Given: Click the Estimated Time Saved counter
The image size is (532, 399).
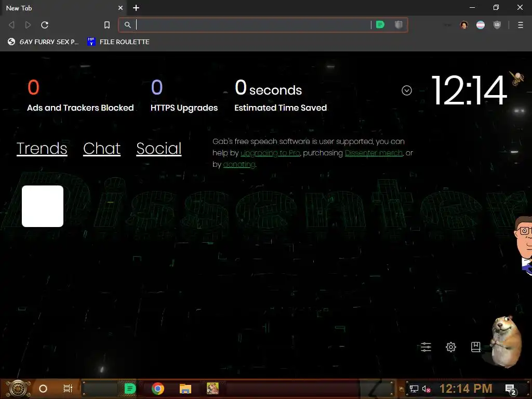Looking at the screenshot, I should 281,96.
